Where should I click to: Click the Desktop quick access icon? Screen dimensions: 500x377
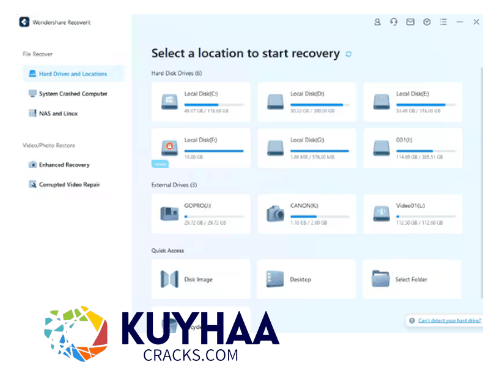coord(275,279)
